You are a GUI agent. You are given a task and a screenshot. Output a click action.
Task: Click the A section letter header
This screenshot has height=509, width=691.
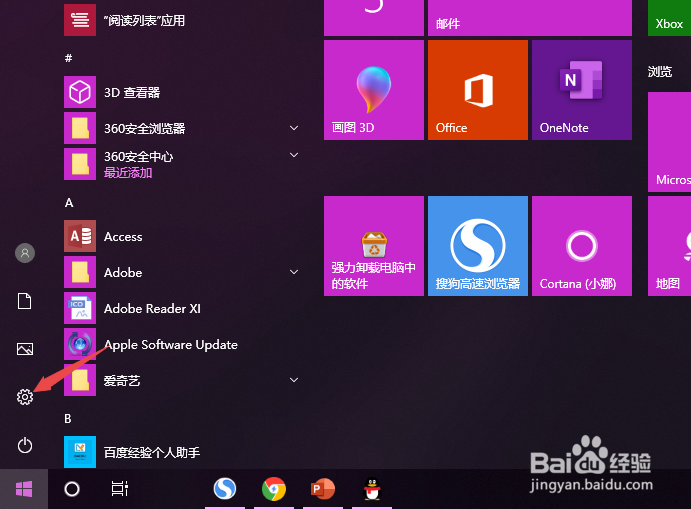pyautogui.click(x=69, y=203)
